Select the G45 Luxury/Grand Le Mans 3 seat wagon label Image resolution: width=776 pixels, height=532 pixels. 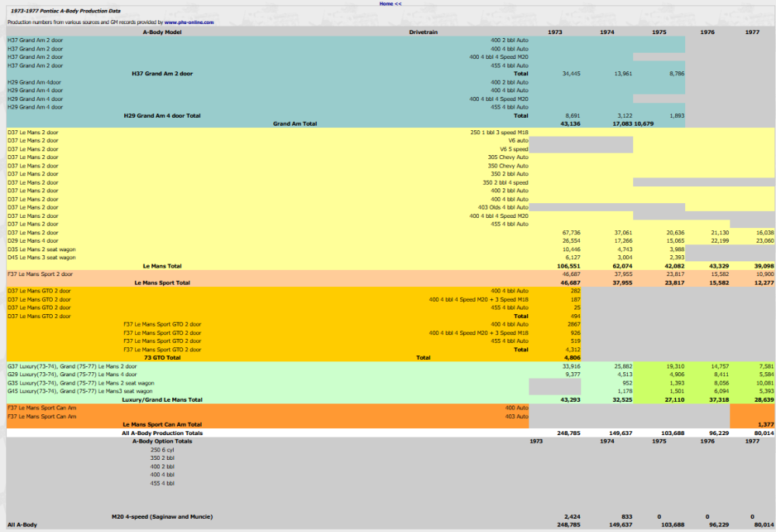tap(80, 391)
